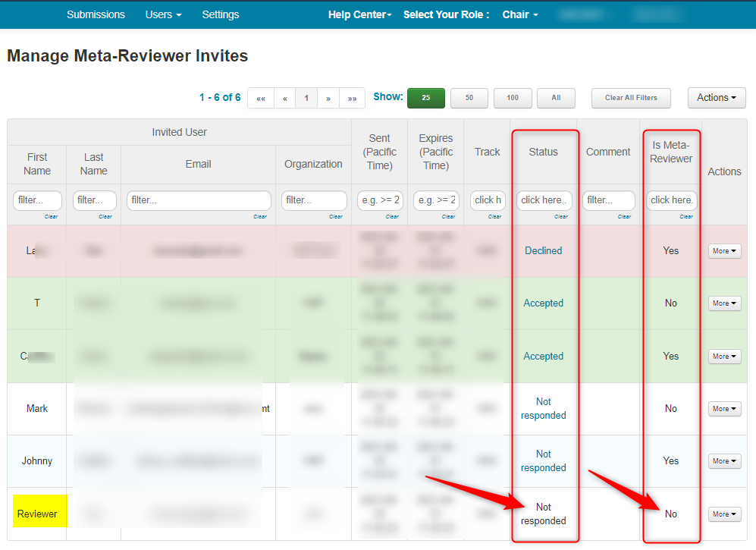Open More menu for Declined row
The height and width of the screenshot is (550, 756).
coord(724,251)
